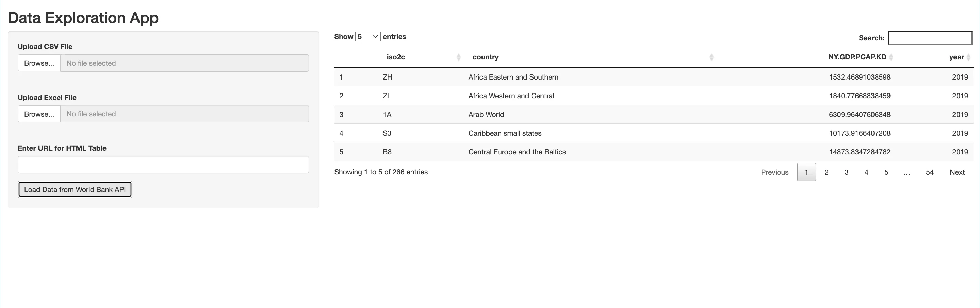980x308 pixels.
Task: Navigate to page 5 of entries
Action: [886, 172]
